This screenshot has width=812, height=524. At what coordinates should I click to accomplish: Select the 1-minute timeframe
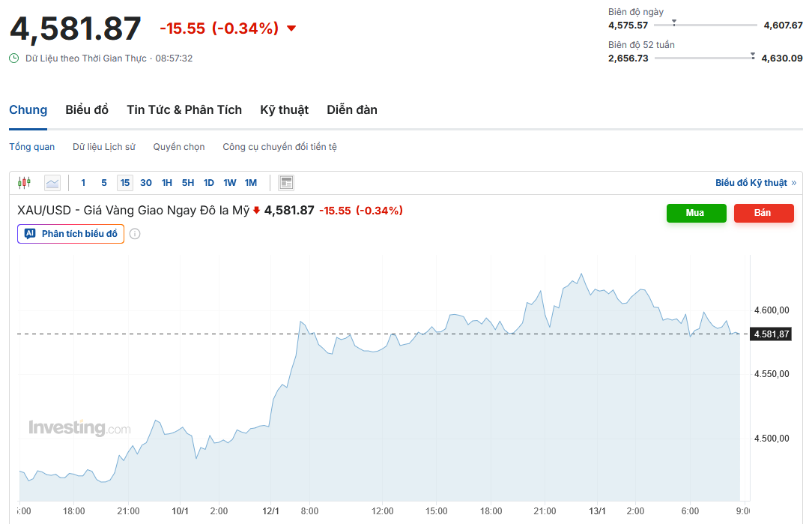tap(83, 182)
